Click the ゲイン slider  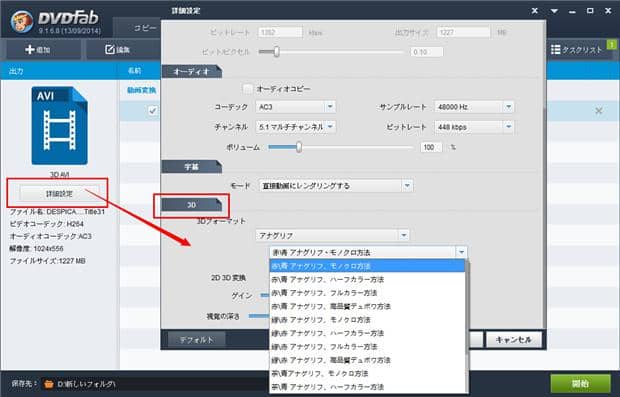(x=265, y=295)
